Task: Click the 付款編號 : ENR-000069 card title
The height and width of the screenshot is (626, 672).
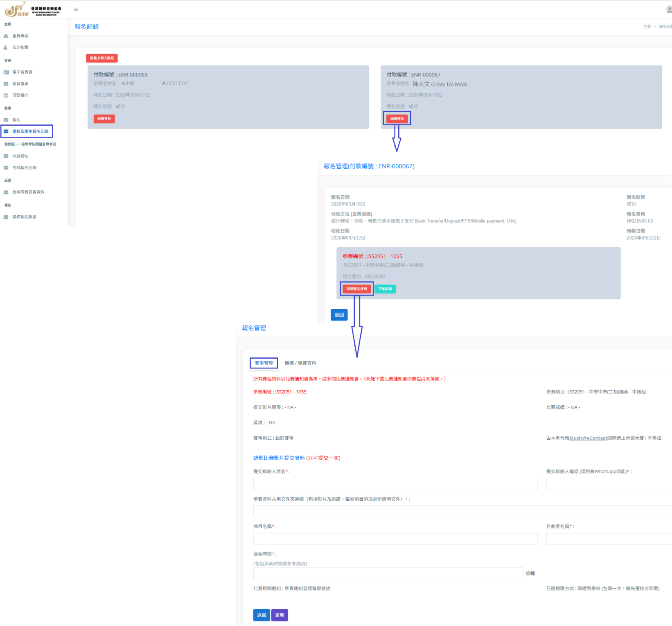Action: coord(120,75)
